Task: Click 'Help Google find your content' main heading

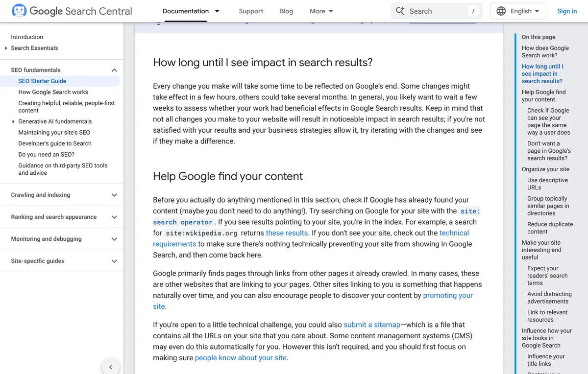Action: (x=228, y=176)
